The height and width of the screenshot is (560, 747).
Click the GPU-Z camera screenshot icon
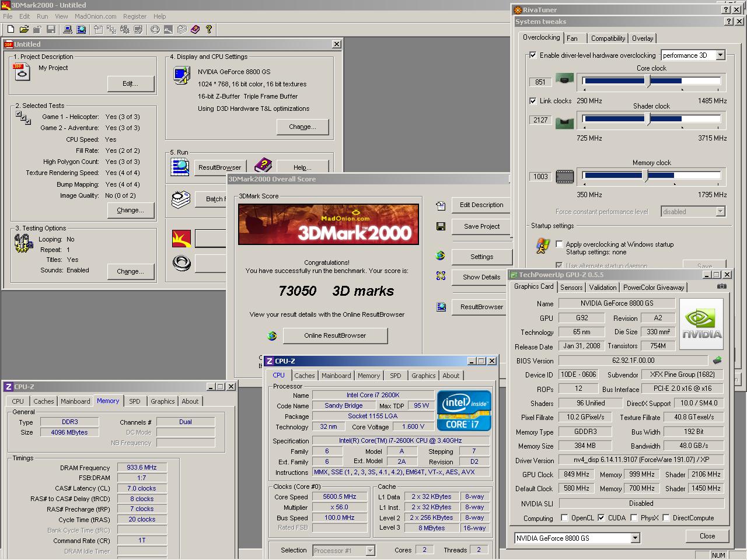[x=722, y=286]
